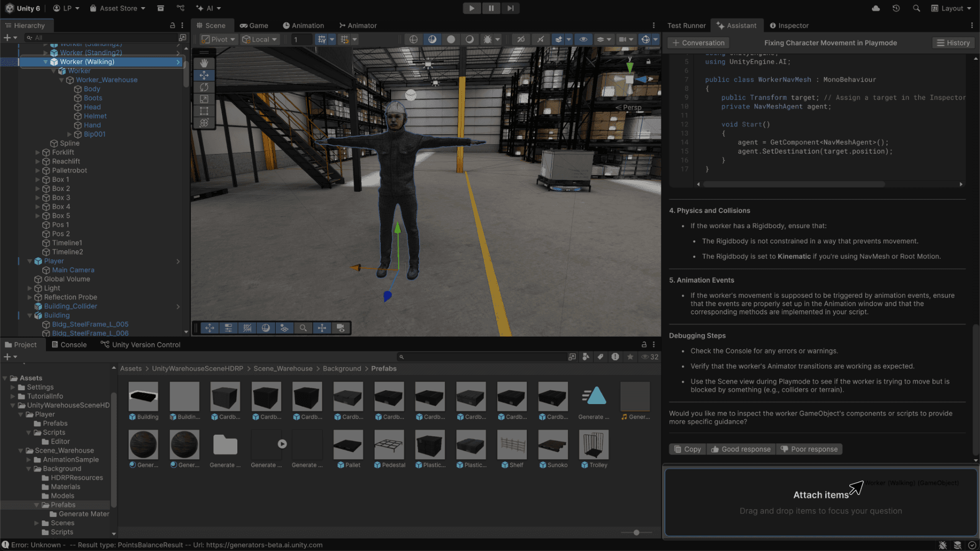Click the scene camera view icon in the overlay
This screenshot has width=980, height=551.
coord(340,328)
